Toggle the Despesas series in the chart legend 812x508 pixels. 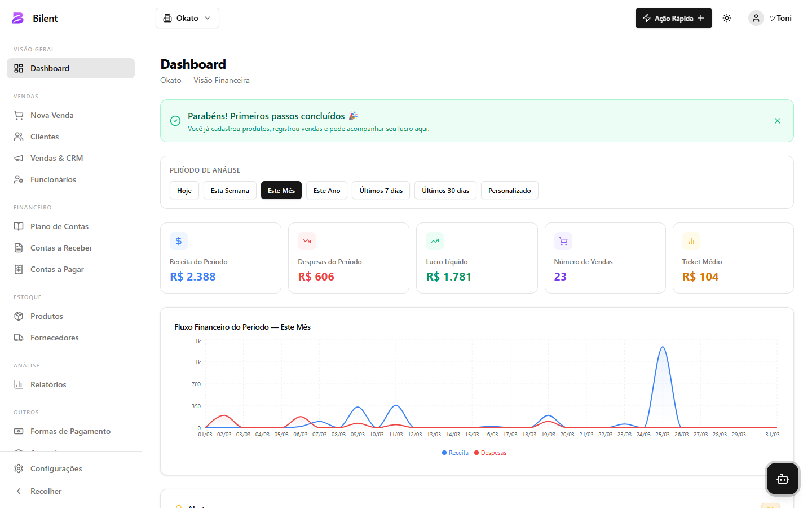[490, 452]
